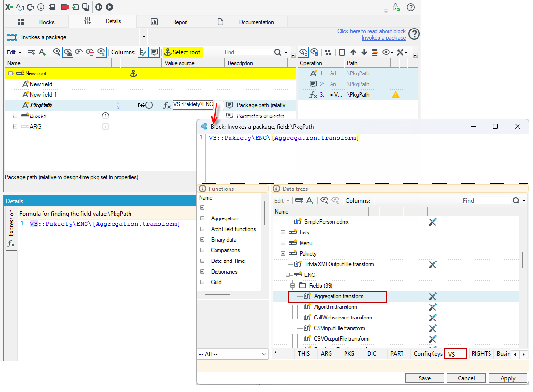Click the warning triangle on operation 3

coord(396,95)
